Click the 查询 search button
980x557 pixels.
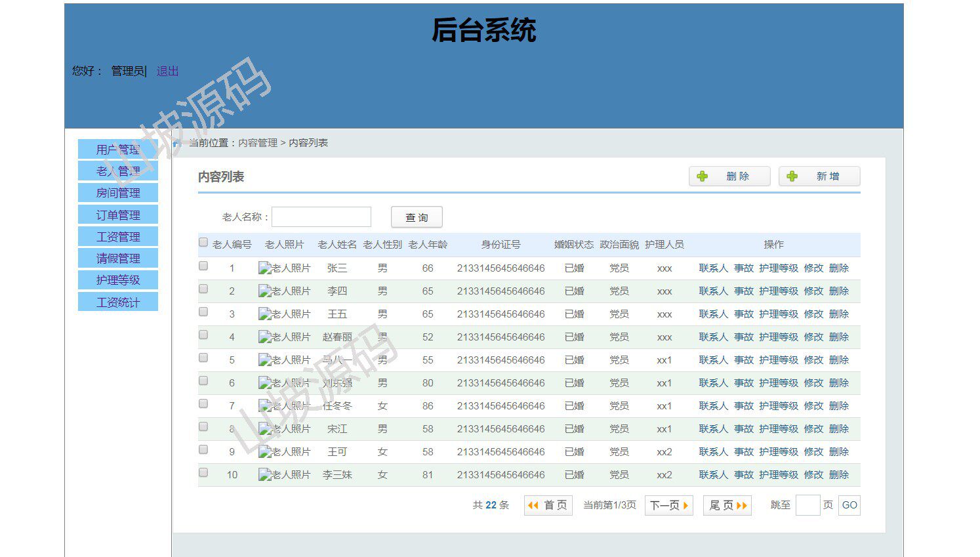[417, 217]
